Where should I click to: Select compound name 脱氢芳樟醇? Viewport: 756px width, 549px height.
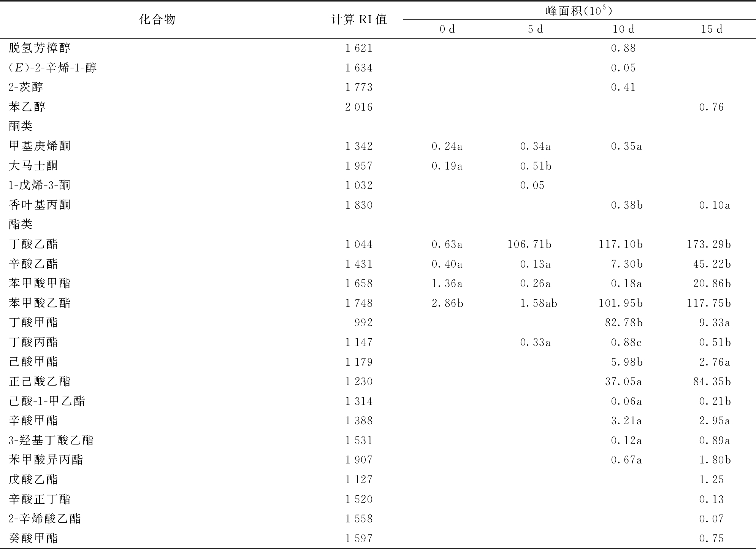click(40, 48)
